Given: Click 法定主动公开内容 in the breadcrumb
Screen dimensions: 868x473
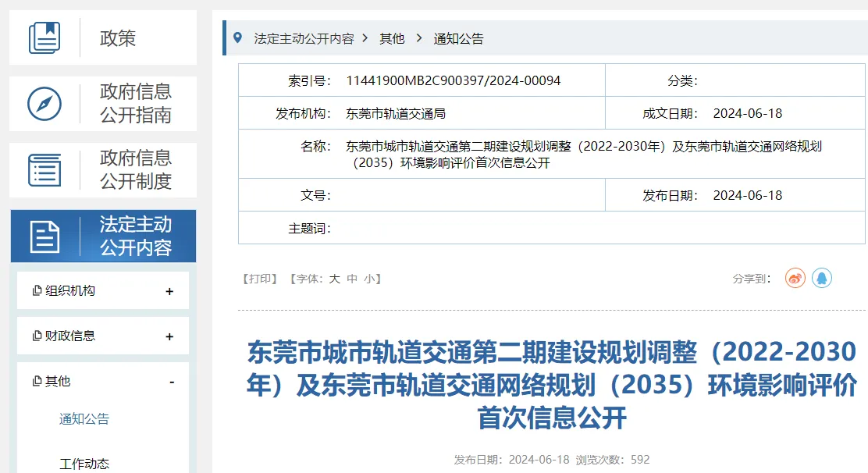Looking at the screenshot, I should pyautogui.click(x=304, y=37).
